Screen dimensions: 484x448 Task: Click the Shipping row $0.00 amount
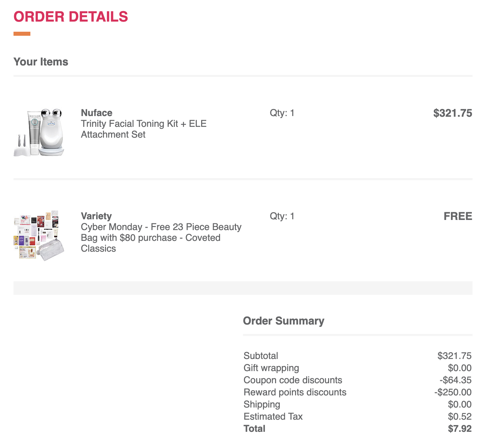click(x=460, y=404)
